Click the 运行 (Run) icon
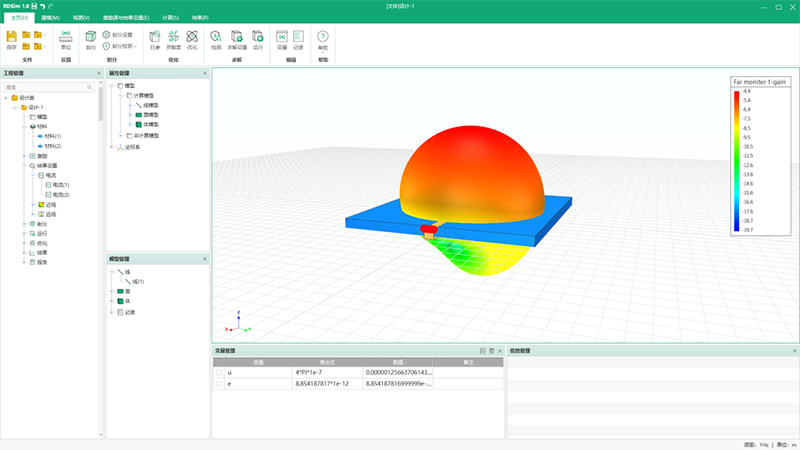This screenshot has height=450, width=800. (x=258, y=37)
